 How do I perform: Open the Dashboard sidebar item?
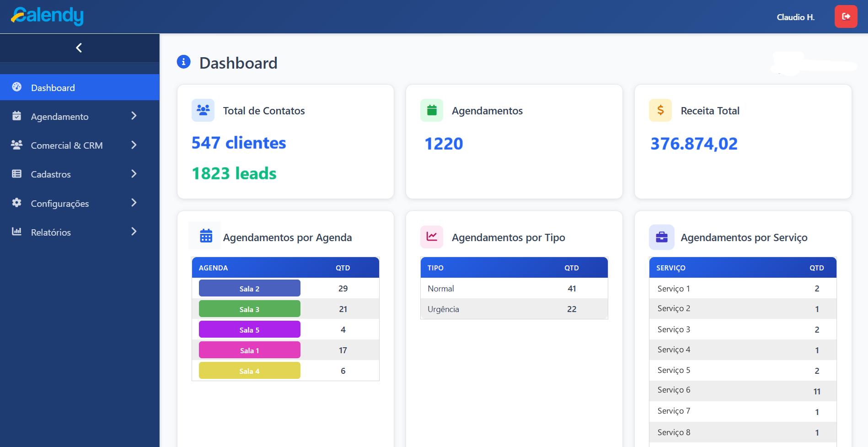pos(53,88)
